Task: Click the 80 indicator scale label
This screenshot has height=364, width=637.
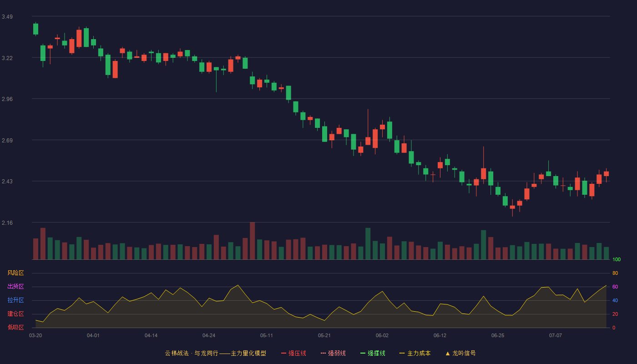Action: point(615,273)
